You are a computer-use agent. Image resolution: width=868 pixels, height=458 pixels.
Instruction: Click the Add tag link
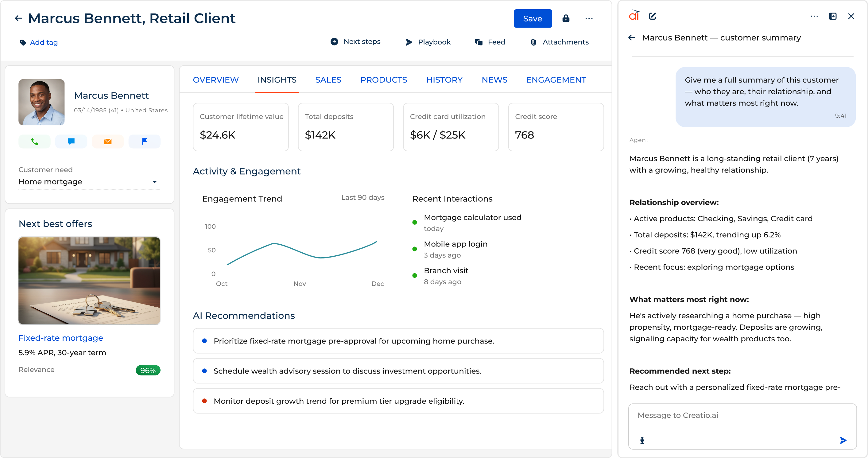(x=44, y=42)
